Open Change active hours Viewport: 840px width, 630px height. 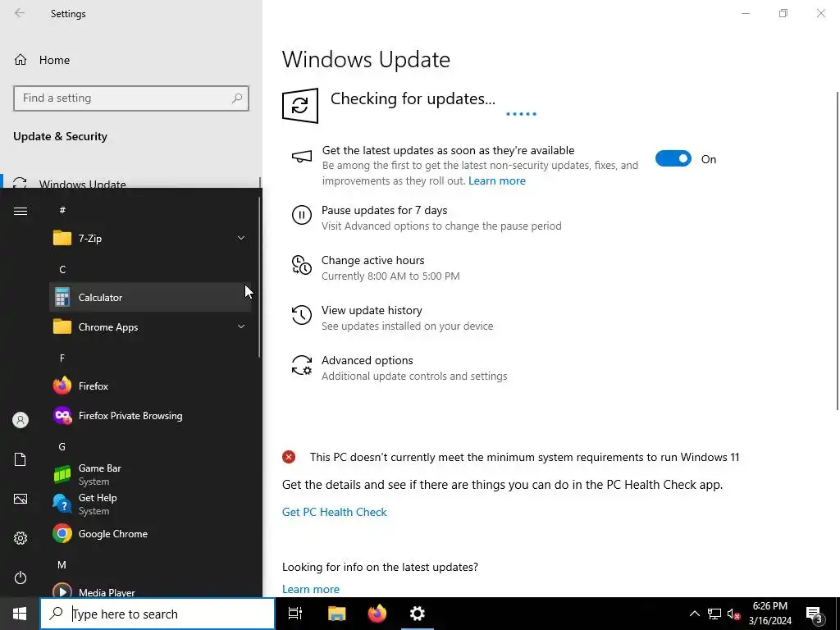[x=373, y=260]
